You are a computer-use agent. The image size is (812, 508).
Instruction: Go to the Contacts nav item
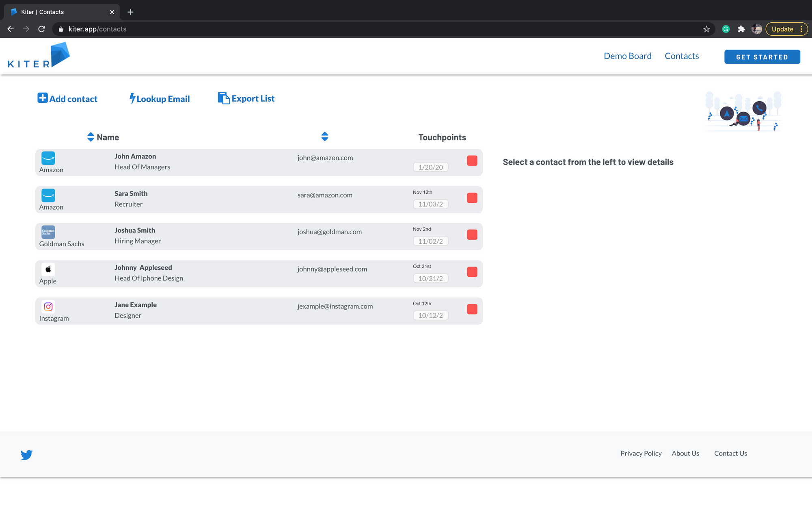682,56
